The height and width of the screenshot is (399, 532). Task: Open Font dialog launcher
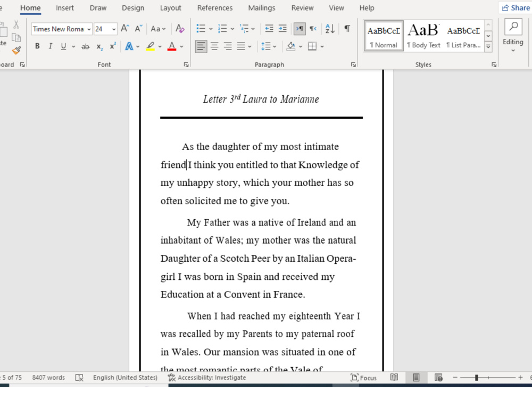pyautogui.click(x=186, y=64)
